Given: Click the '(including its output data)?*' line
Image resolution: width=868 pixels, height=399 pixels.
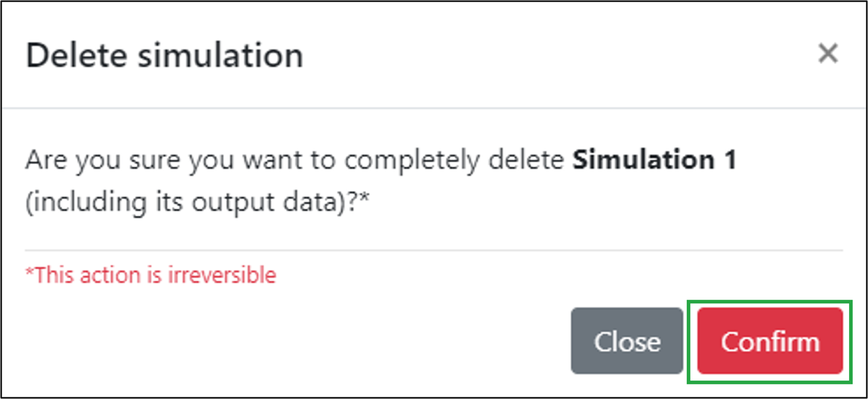Looking at the screenshot, I should pos(198,202).
